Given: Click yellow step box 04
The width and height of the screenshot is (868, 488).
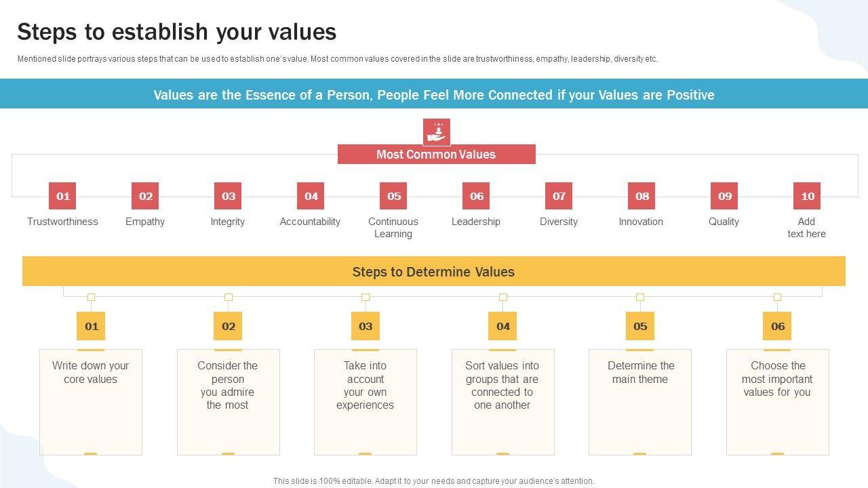Looking at the screenshot, I should [502, 326].
